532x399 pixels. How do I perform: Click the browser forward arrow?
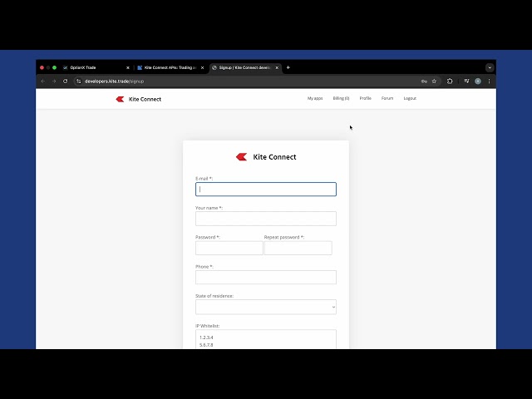pyautogui.click(x=54, y=81)
